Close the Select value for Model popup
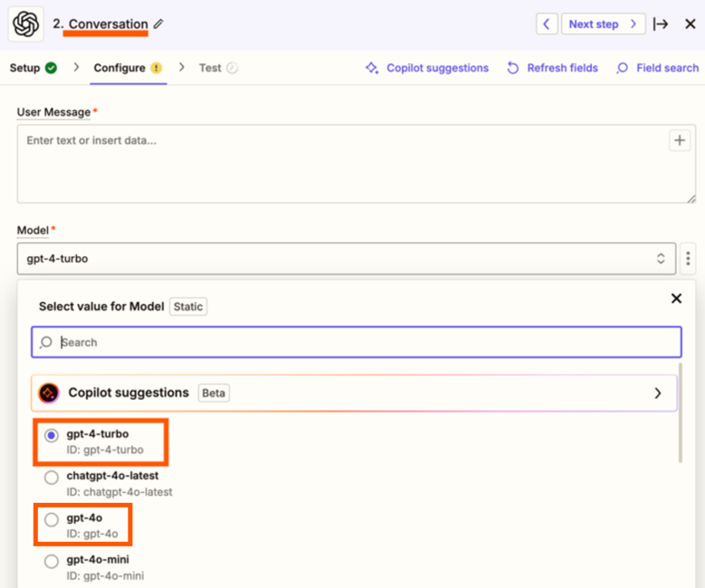Image resolution: width=705 pixels, height=588 pixels. (676, 299)
